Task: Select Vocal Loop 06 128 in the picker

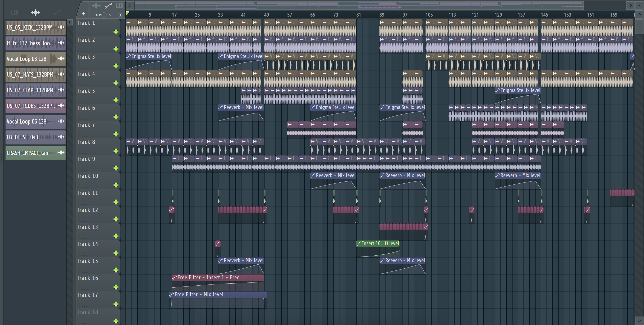Action: (x=36, y=122)
